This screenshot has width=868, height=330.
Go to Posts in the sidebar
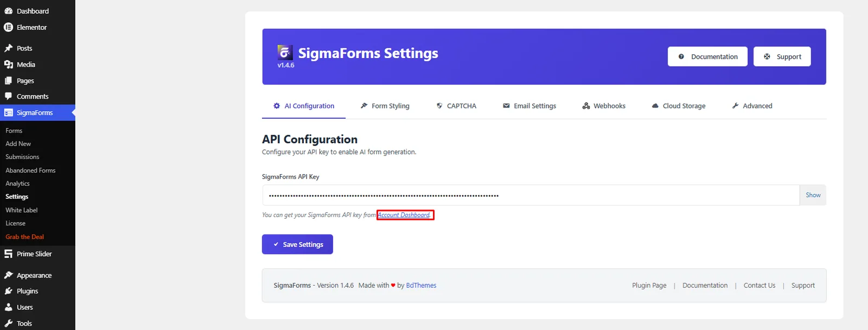[x=37, y=48]
